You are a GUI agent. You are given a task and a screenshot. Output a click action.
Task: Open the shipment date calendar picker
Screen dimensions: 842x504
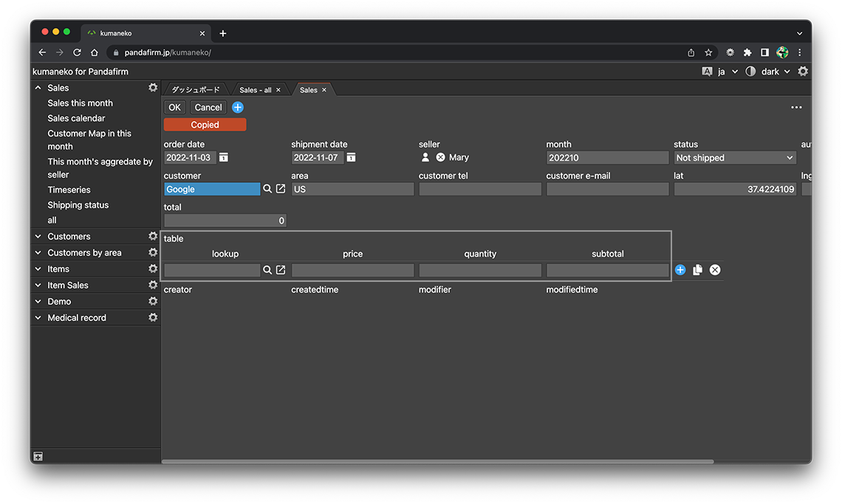tap(352, 158)
